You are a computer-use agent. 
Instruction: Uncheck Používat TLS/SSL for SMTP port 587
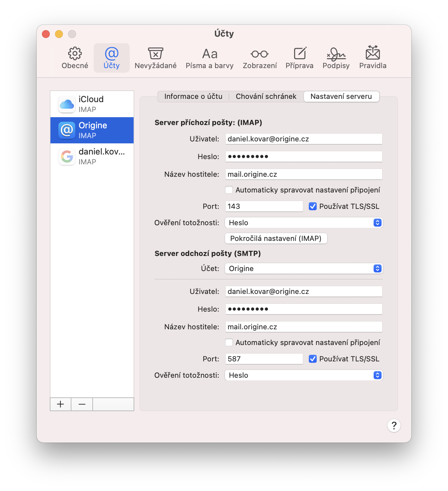tap(313, 359)
